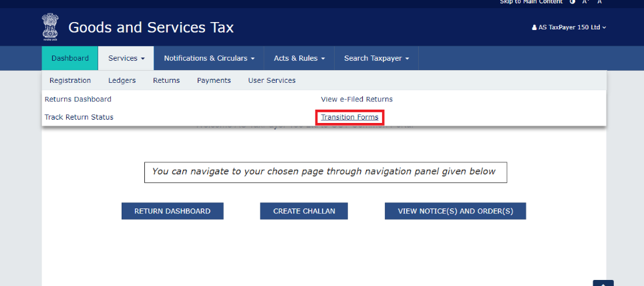Select the Payments submenu item
The image size is (644, 286).
pos(214,81)
